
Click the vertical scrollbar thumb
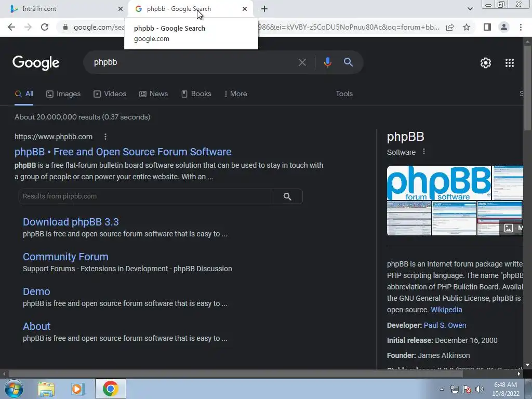pos(528,87)
